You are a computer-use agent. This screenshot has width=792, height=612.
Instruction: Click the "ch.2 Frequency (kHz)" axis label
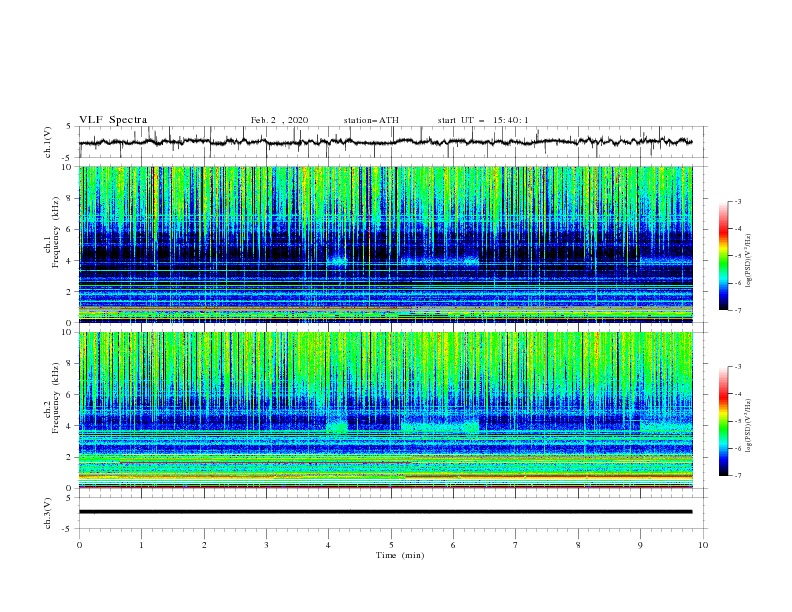point(52,397)
